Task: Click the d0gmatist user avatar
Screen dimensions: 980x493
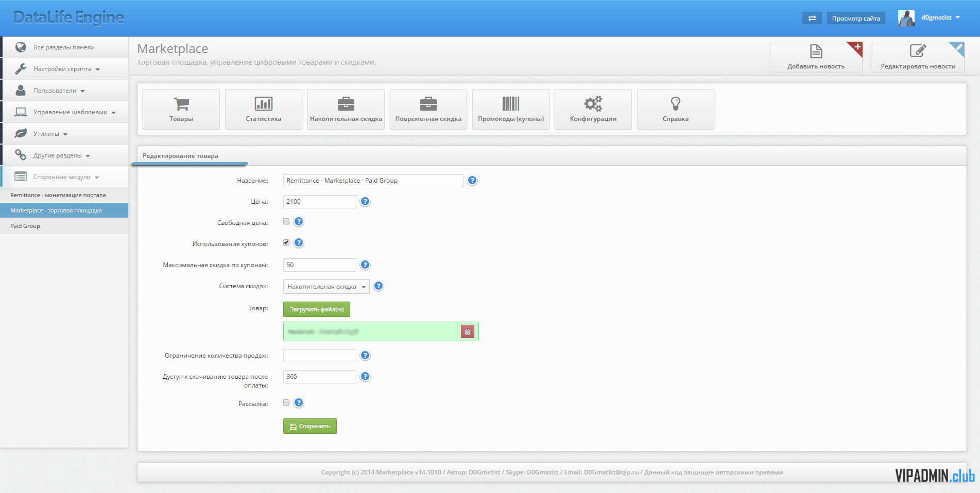Action: (906, 18)
